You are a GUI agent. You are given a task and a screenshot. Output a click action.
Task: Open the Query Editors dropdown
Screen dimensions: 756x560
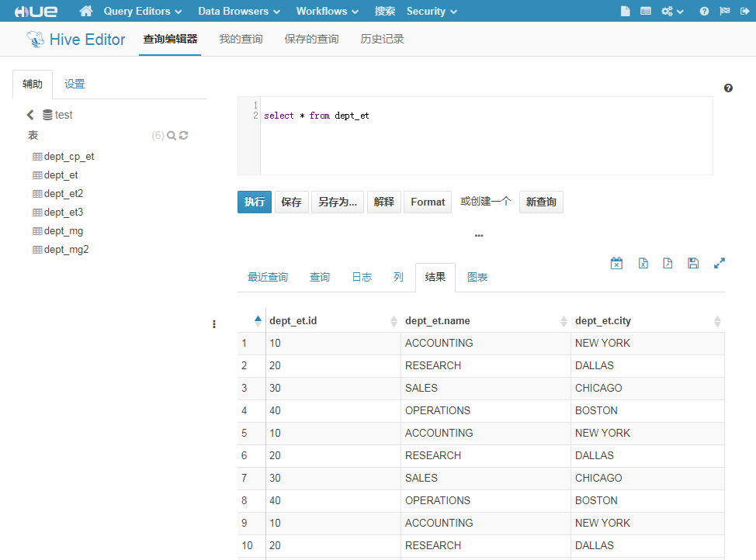click(143, 11)
